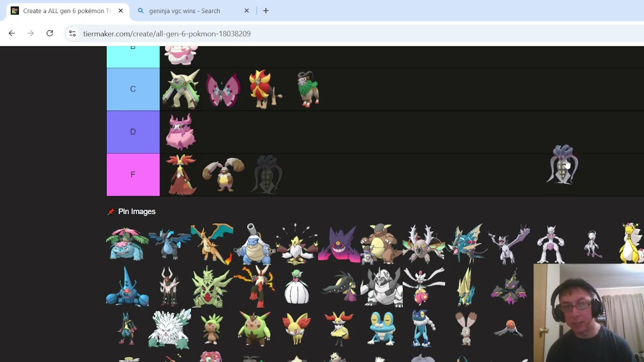
Task: Pick Mega Aerodactyl from the image pool
Action: [x=508, y=245]
